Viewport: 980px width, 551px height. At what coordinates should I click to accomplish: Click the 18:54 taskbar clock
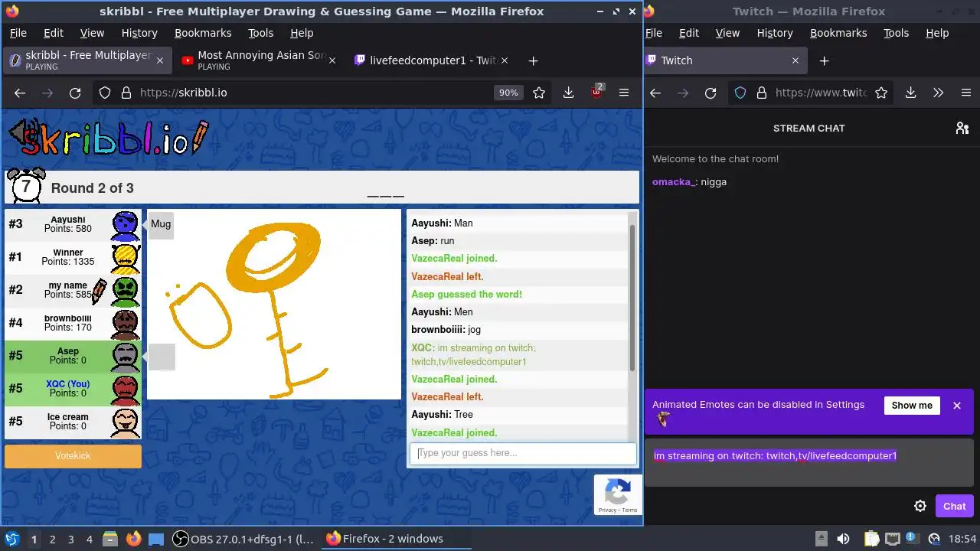[963, 539]
